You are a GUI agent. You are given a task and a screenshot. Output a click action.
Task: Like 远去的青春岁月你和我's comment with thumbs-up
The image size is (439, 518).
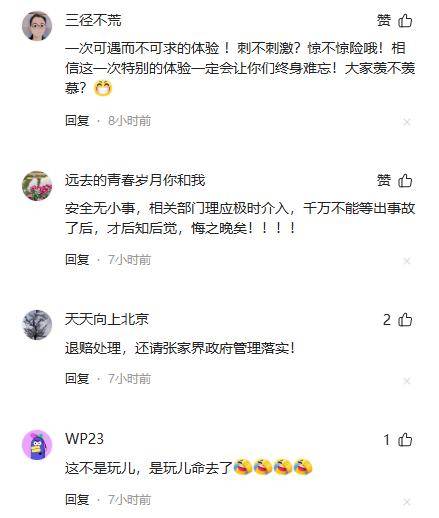405,181
